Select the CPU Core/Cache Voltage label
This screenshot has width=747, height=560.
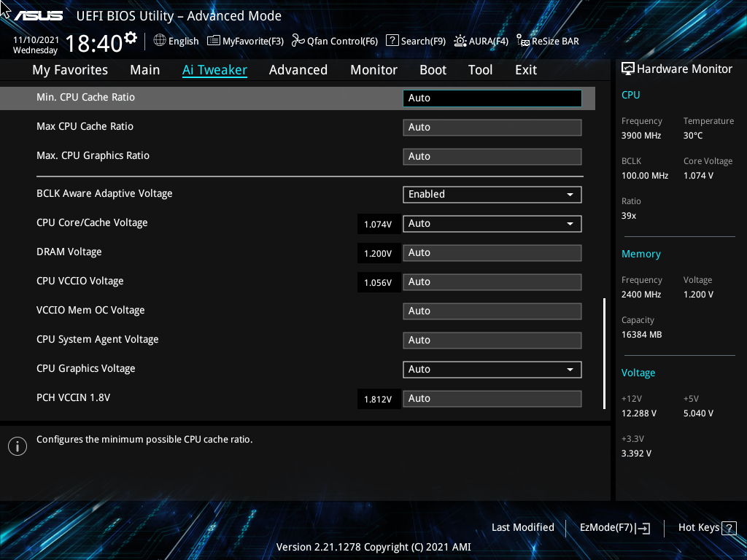92,223
